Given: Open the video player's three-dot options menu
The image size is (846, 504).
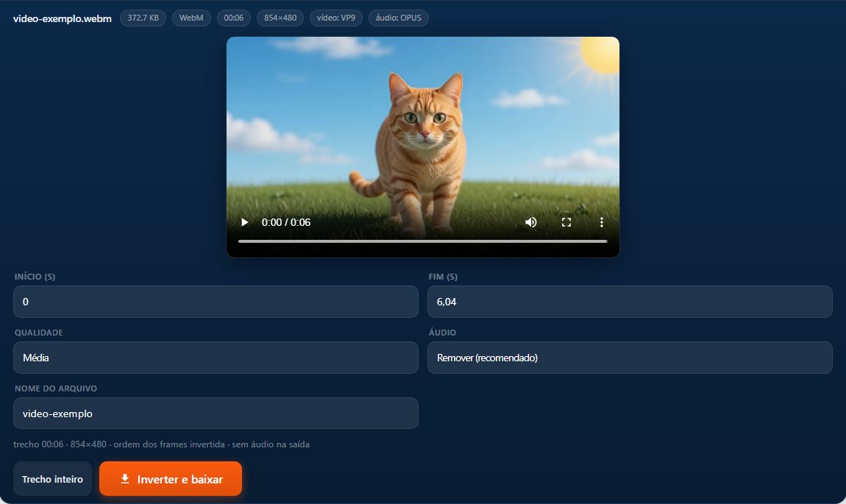Looking at the screenshot, I should point(602,222).
